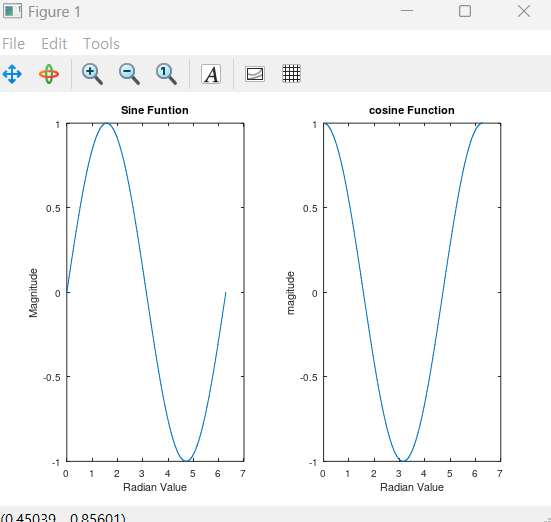Select the Pan axes tool
This screenshot has height=522, width=551.
12,74
